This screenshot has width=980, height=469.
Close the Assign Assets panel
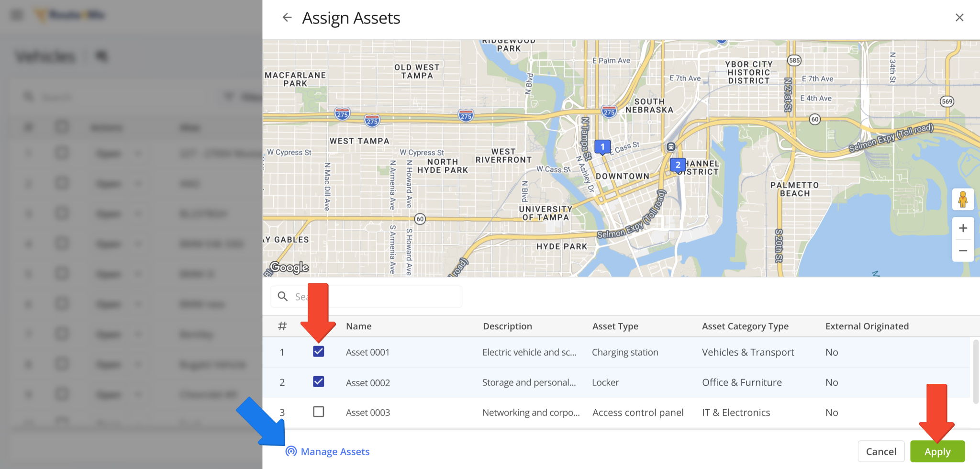(959, 18)
